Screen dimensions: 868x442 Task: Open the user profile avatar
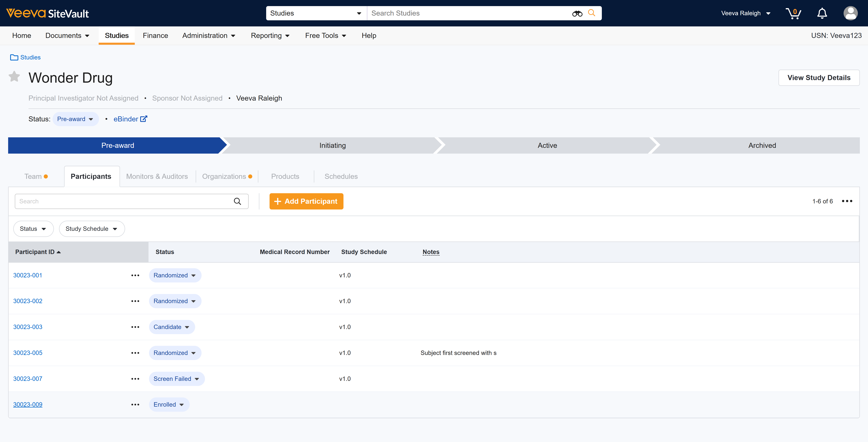[x=850, y=14]
